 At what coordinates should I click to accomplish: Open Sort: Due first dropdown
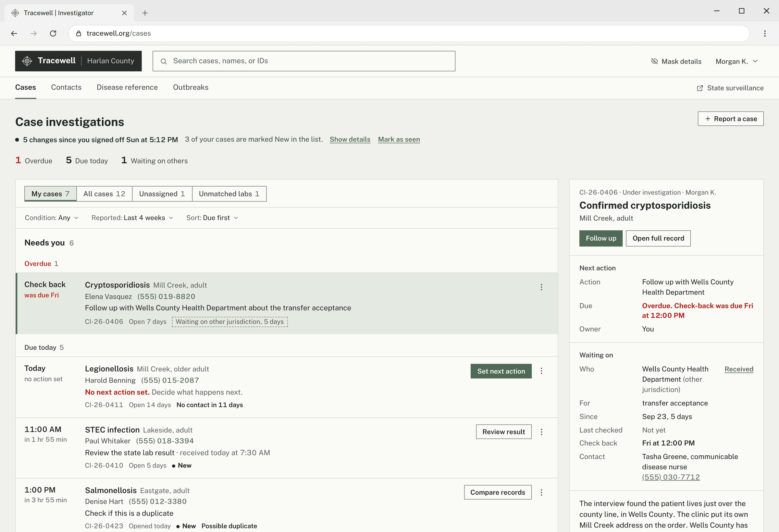(212, 218)
